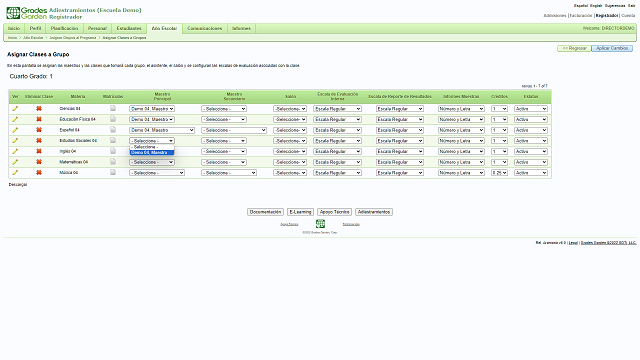
Task: Open Maestro Principal dropdown for Matemáticas 04
Action: click(x=152, y=162)
